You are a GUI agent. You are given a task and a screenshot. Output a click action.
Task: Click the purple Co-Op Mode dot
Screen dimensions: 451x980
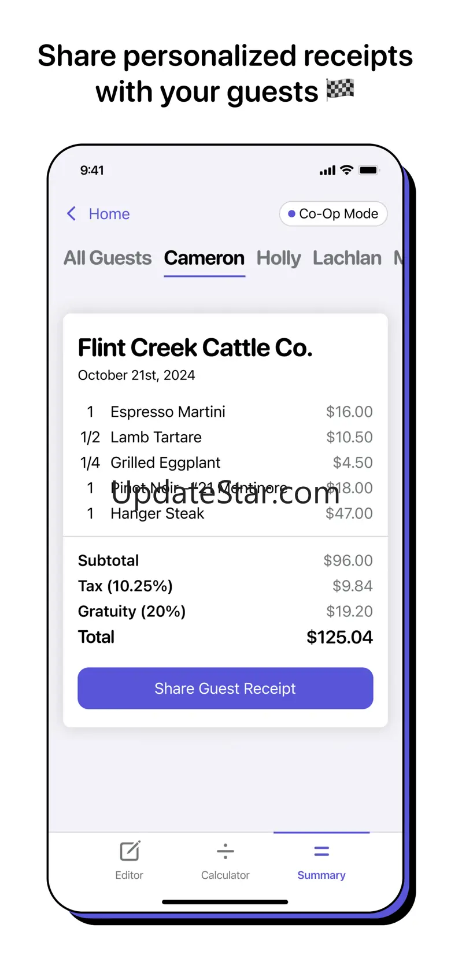click(291, 214)
